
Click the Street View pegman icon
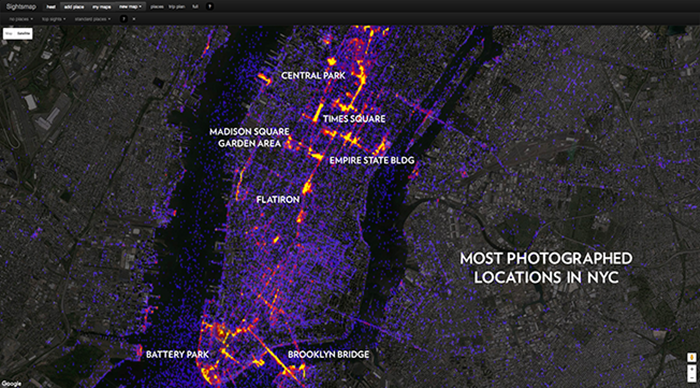(x=692, y=357)
